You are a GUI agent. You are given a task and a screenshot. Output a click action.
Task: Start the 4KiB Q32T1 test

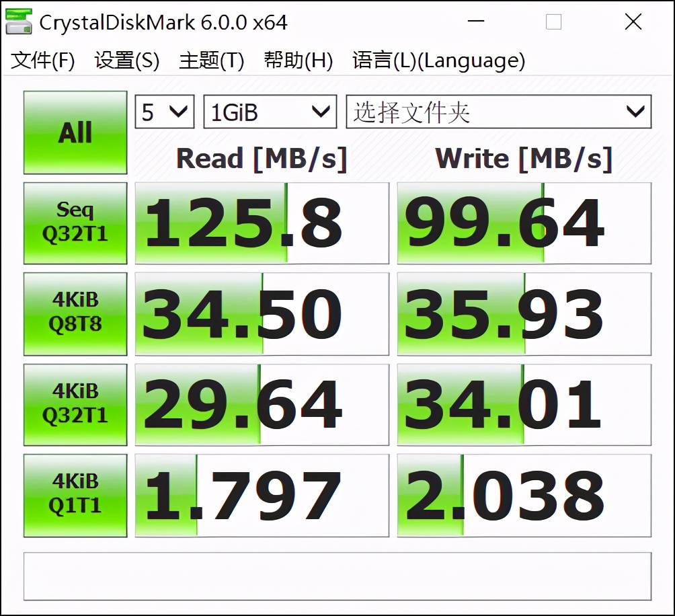click(x=75, y=405)
